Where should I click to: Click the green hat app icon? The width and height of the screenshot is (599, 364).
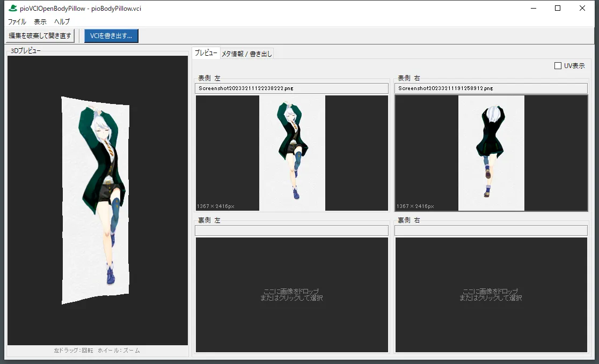pyautogui.click(x=12, y=8)
